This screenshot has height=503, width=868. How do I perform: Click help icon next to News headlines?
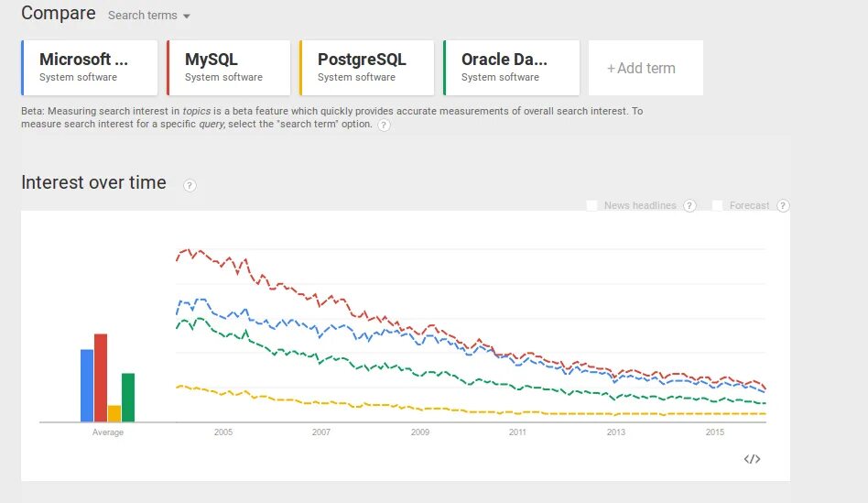(689, 206)
